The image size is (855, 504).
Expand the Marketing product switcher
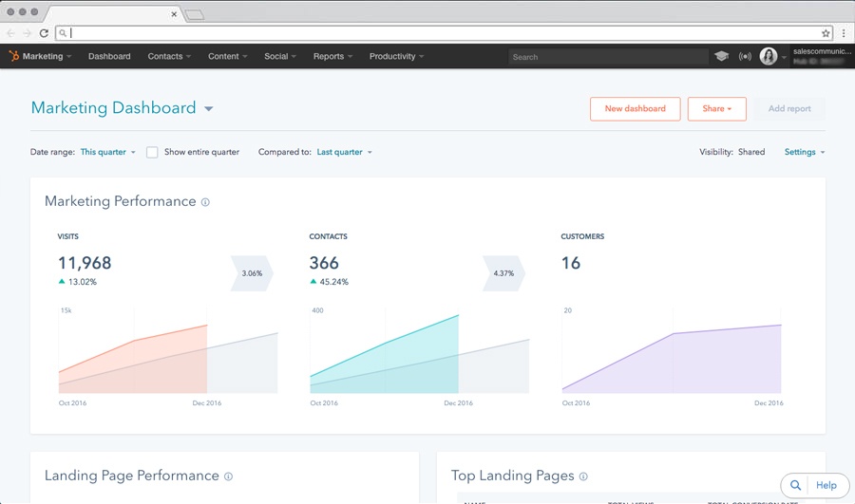(x=47, y=56)
